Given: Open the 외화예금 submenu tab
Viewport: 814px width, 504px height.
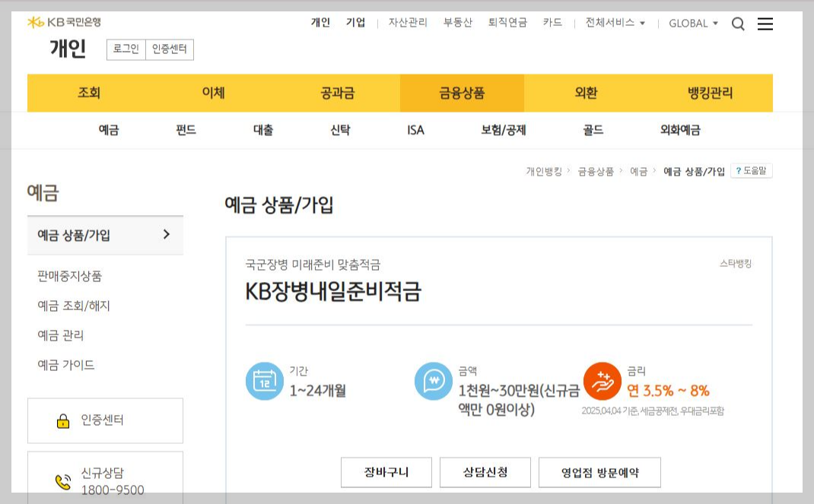Looking at the screenshot, I should pyautogui.click(x=680, y=130).
